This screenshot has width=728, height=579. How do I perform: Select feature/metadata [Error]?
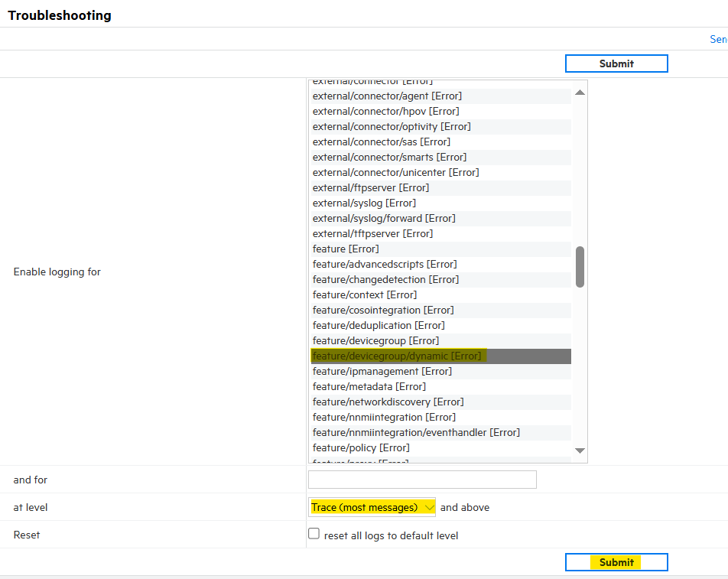440,387
